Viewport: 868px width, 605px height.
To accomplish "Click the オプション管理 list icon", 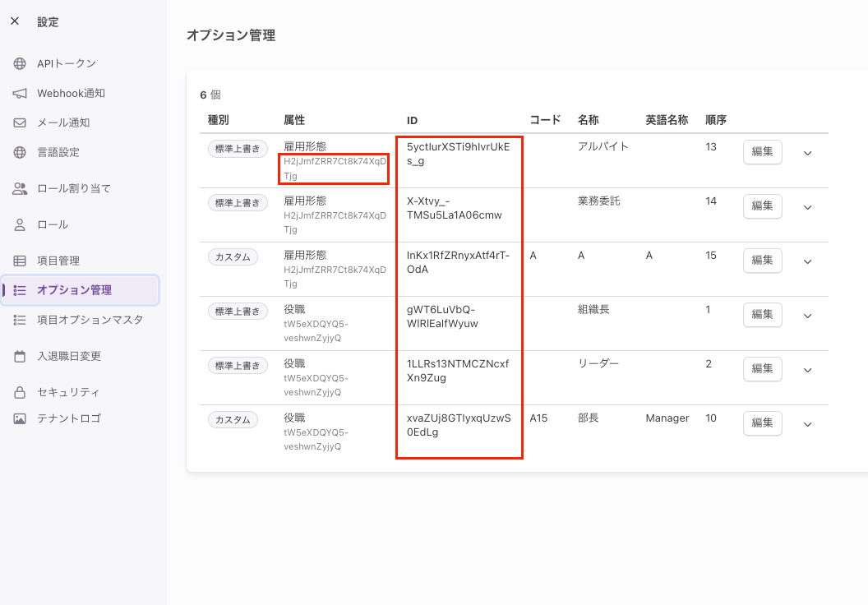I will coord(20,290).
